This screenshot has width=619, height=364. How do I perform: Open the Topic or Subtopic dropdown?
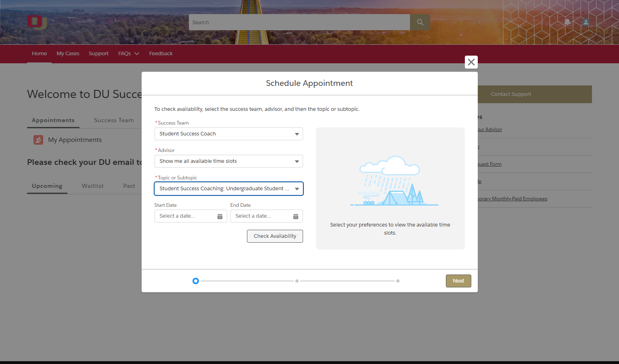tap(229, 189)
